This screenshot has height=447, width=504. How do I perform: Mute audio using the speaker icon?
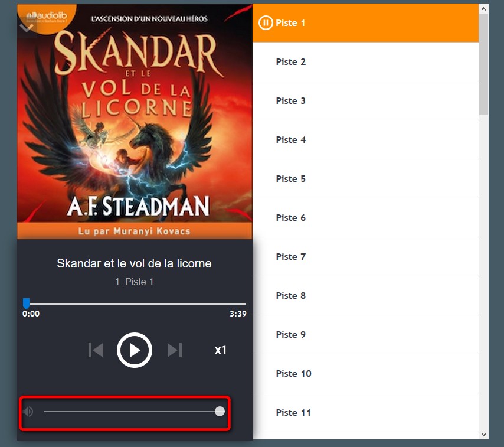click(x=28, y=412)
